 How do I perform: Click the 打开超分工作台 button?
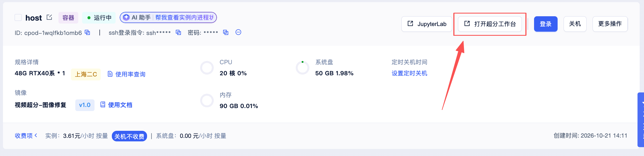point(490,24)
